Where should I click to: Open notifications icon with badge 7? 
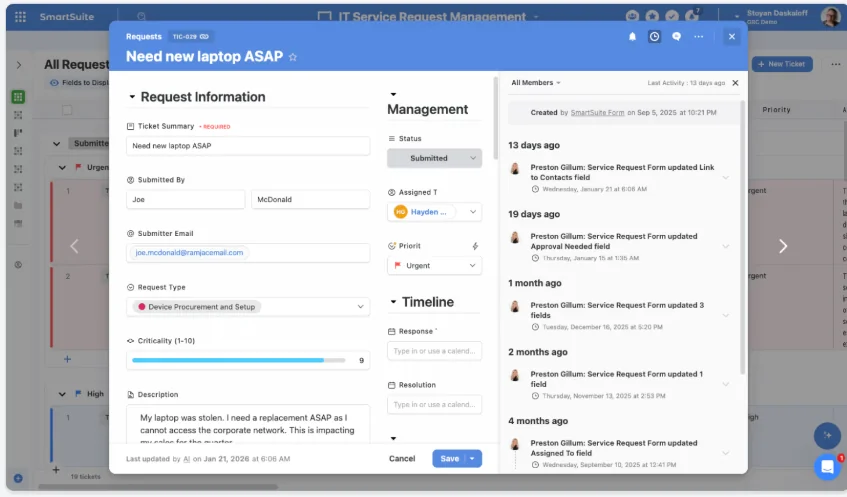point(692,16)
